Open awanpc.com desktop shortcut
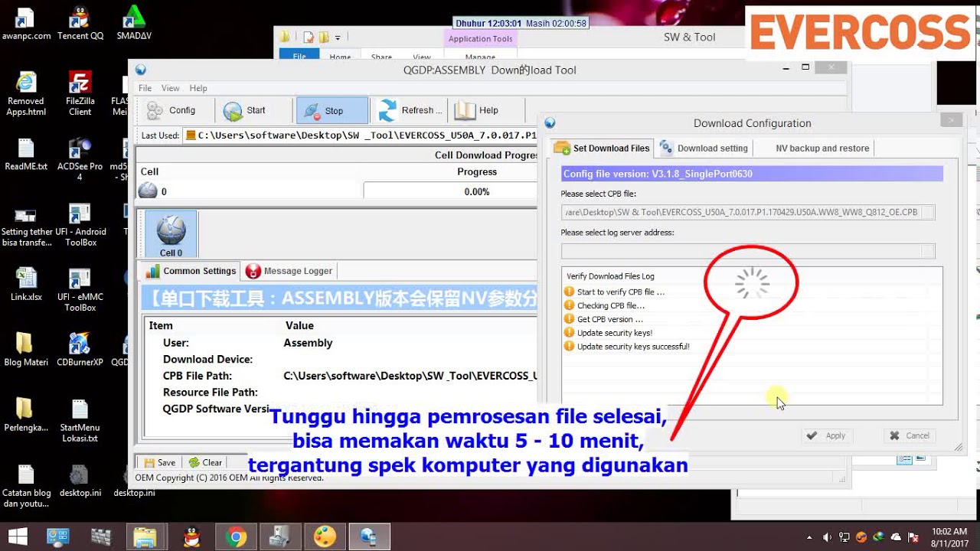This screenshot has height=551, width=980. (26, 23)
